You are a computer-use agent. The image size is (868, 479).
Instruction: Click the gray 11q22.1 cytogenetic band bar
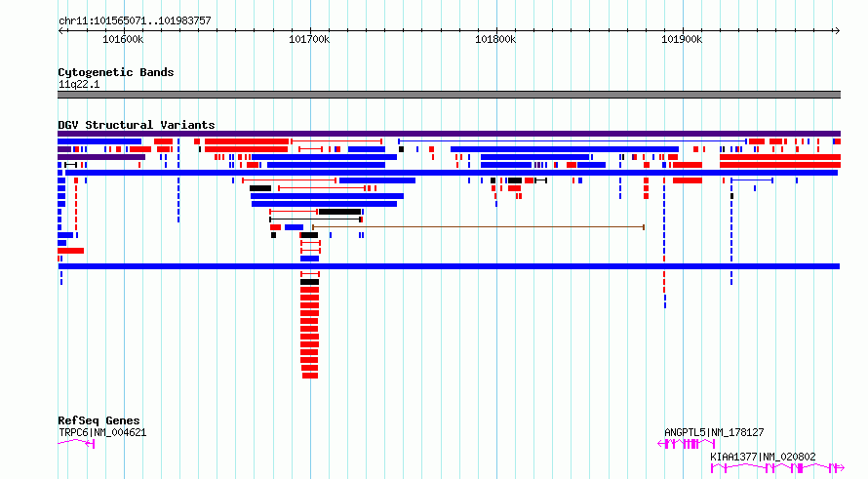(449, 95)
